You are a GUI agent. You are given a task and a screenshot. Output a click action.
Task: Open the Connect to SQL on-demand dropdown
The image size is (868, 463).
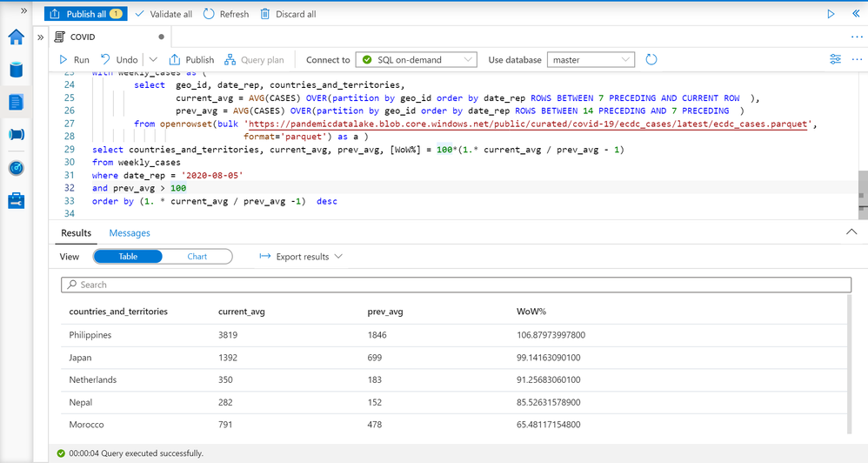(x=417, y=60)
